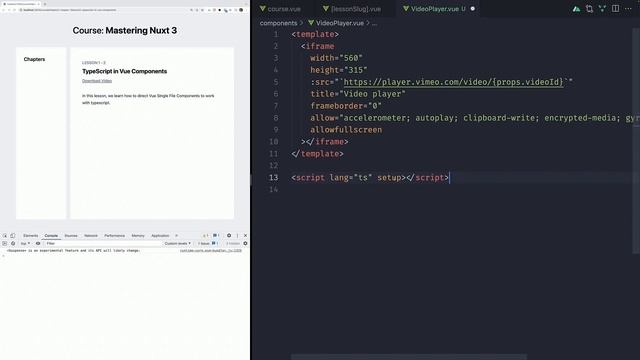Show the console sidebar icon
640x360 pixels.
coord(4,243)
